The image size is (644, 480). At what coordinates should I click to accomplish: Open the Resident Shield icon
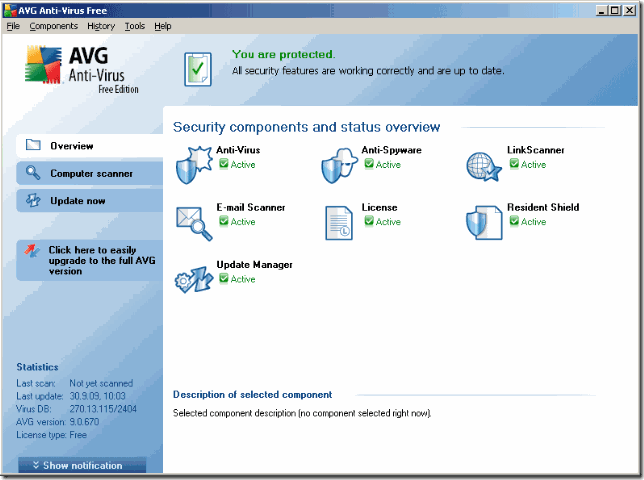coord(484,223)
